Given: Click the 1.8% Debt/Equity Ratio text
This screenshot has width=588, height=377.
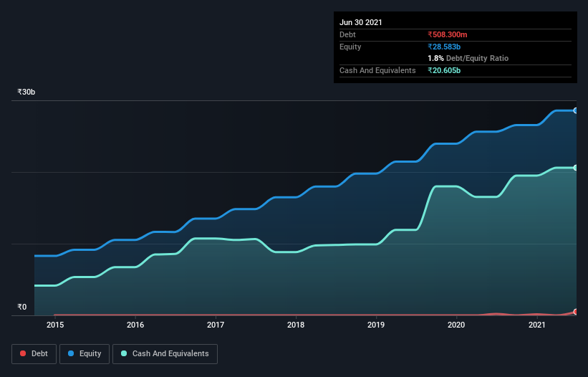Looking at the screenshot, I should [x=468, y=58].
